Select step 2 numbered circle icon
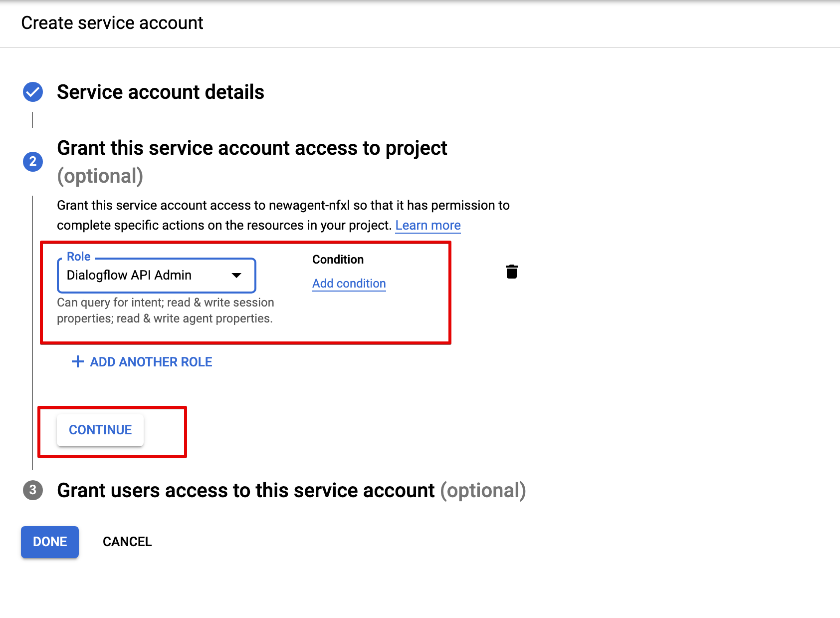840x618 pixels. [33, 162]
